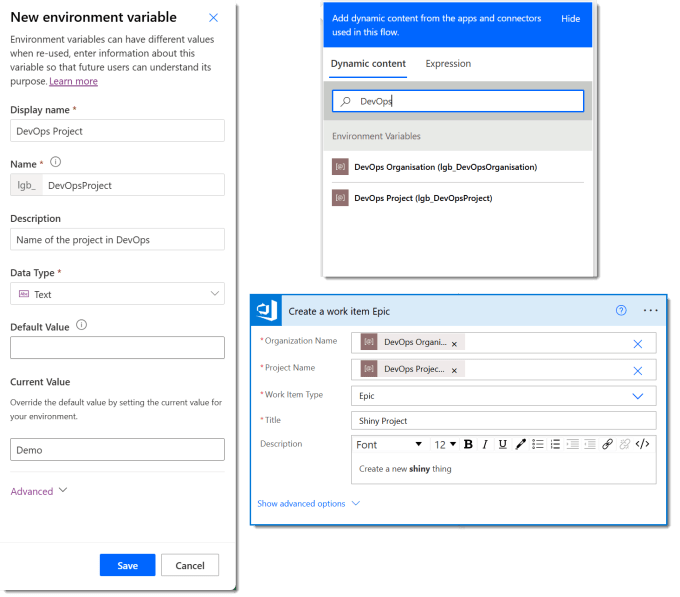Clear the Project Name field
Viewport: 680px width, 597px height.
[638, 371]
